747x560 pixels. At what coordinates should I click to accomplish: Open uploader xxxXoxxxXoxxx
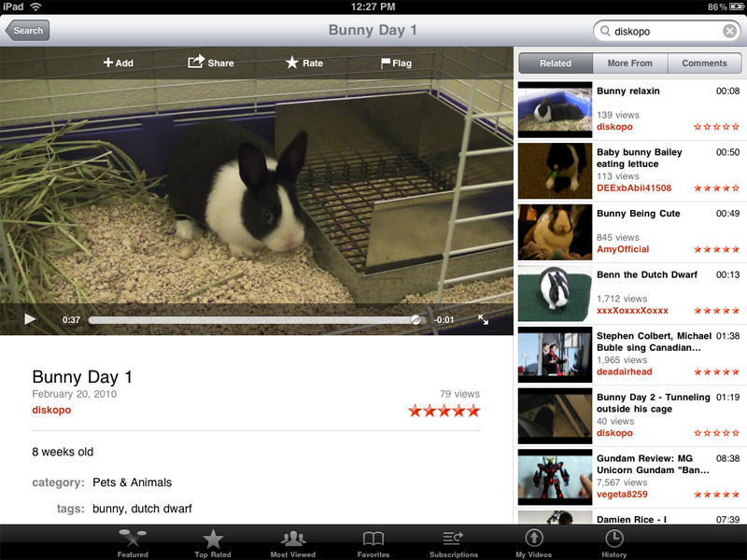[x=632, y=311]
